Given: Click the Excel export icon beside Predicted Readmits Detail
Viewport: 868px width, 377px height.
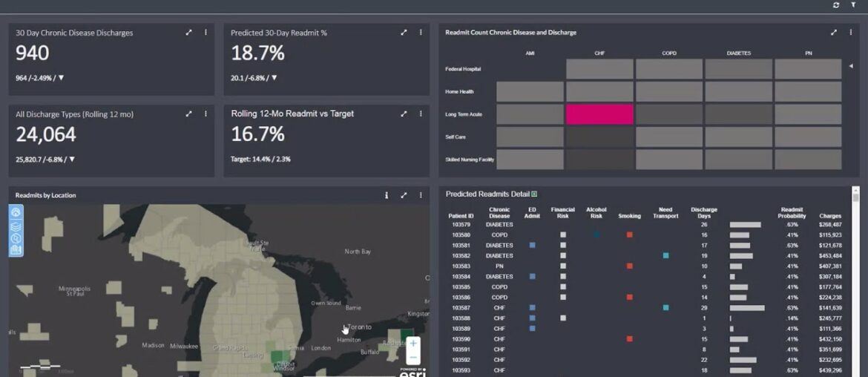Looking at the screenshot, I should pos(534,194).
